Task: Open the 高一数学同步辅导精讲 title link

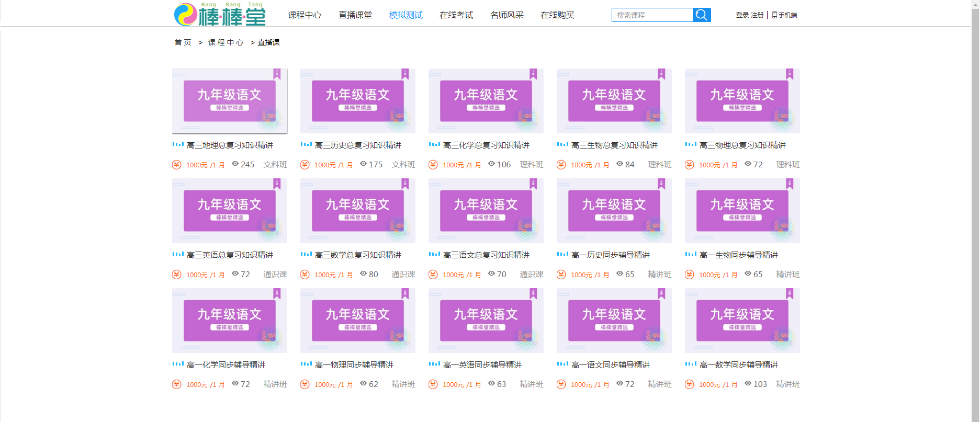Action: (x=739, y=365)
